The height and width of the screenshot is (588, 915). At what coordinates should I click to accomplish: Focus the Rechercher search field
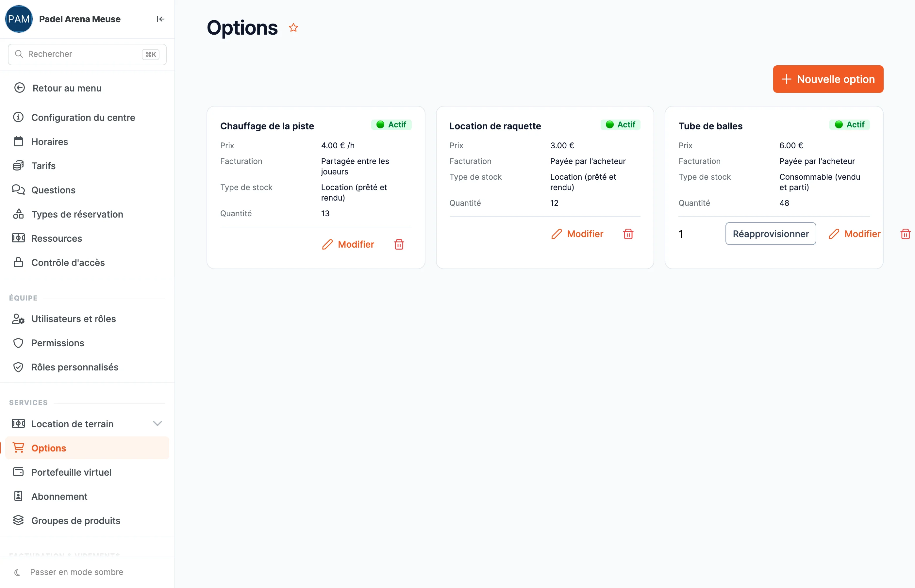[x=87, y=54]
